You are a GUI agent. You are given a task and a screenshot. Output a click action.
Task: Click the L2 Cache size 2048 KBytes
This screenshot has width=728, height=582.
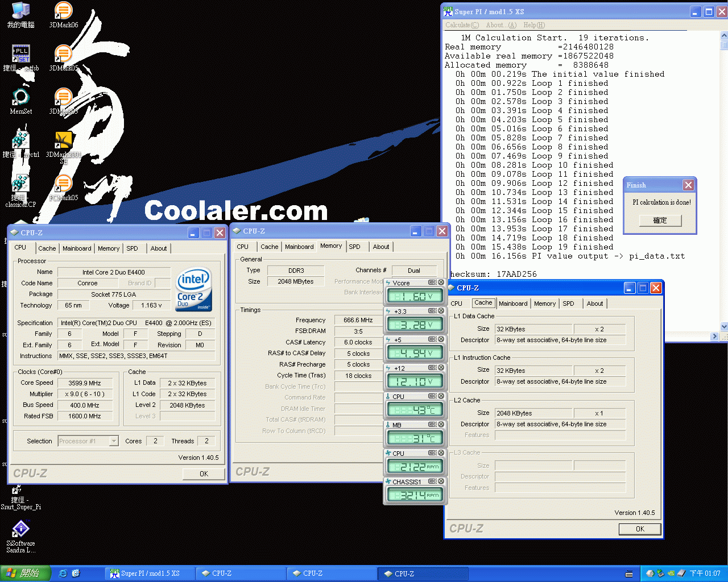tap(533, 413)
